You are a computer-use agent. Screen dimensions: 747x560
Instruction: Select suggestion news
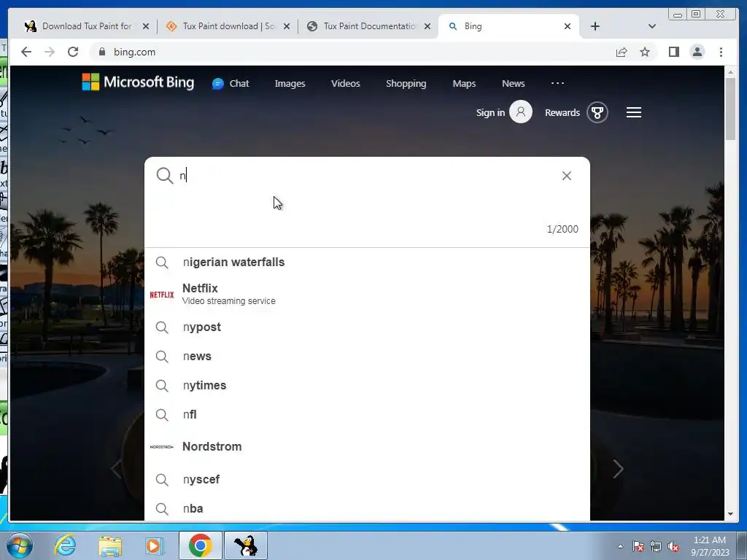click(367, 356)
